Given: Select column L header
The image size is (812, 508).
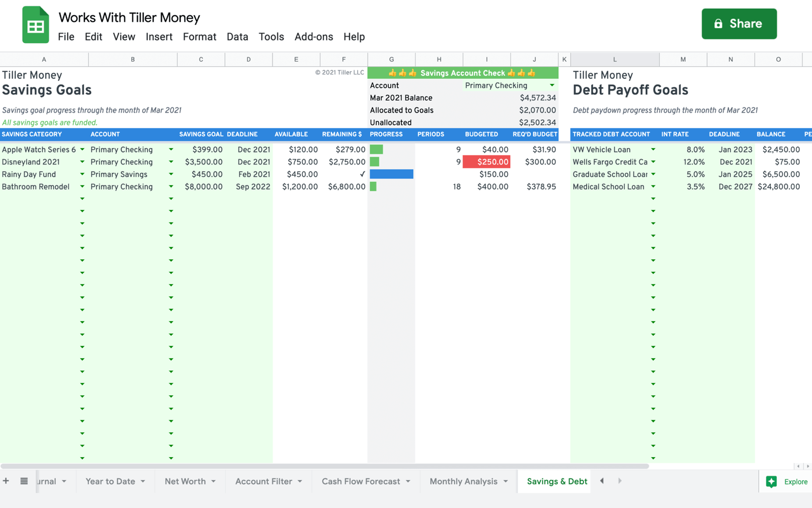Looking at the screenshot, I should click(615, 59).
